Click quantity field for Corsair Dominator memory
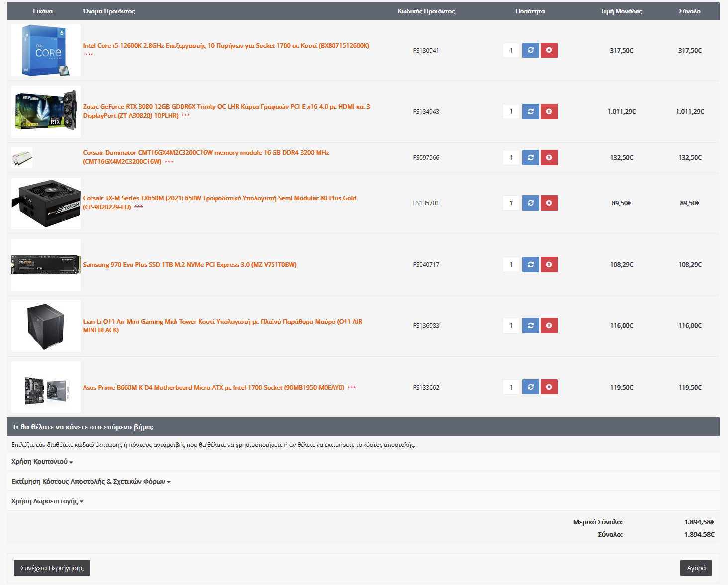728x585 pixels. click(x=511, y=157)
